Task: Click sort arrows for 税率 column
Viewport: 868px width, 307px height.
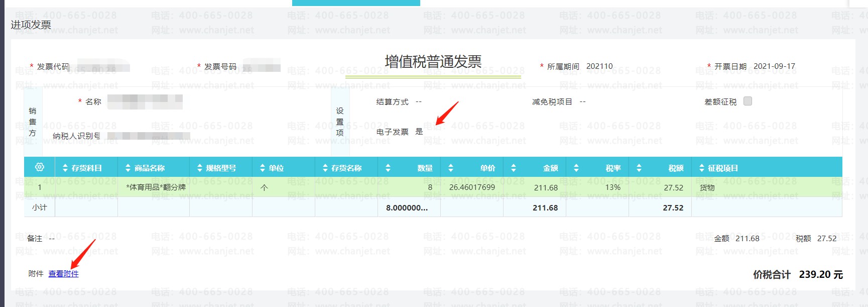Action: pyautogui.click(x=576, y=168)
